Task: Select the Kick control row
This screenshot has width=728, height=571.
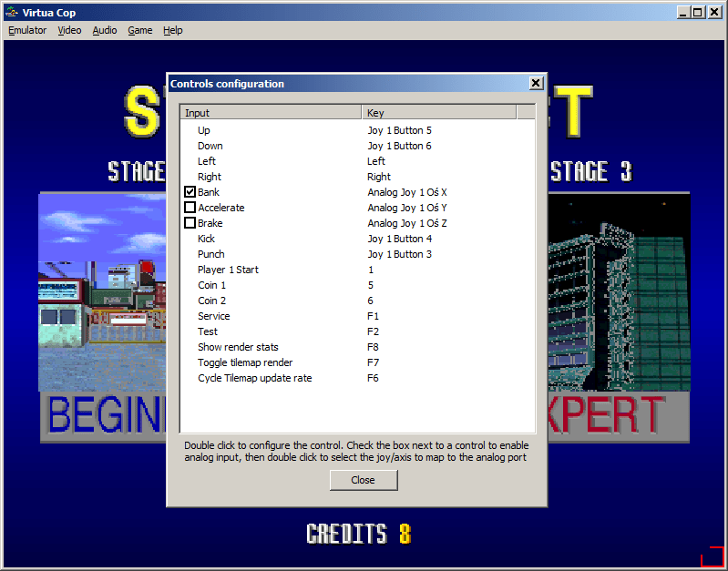Action: [206, 239]
